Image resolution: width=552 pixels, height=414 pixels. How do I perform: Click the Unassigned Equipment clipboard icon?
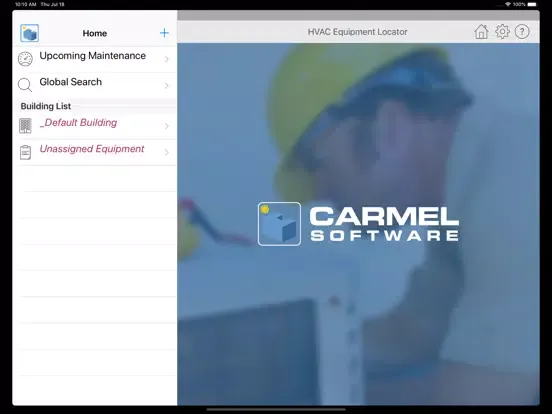(x=25, y=152)
